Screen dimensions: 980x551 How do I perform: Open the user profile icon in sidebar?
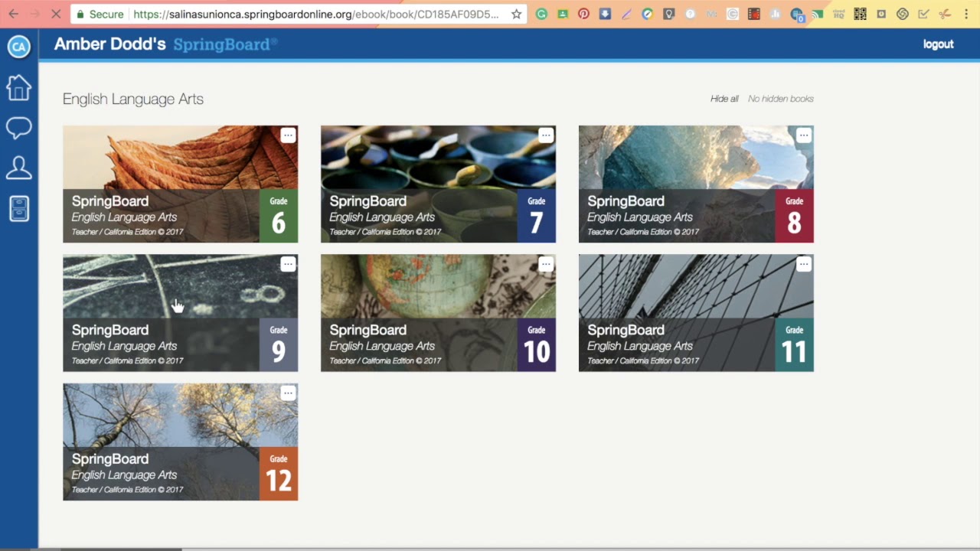pyautogui.click(x=18, y=168)
